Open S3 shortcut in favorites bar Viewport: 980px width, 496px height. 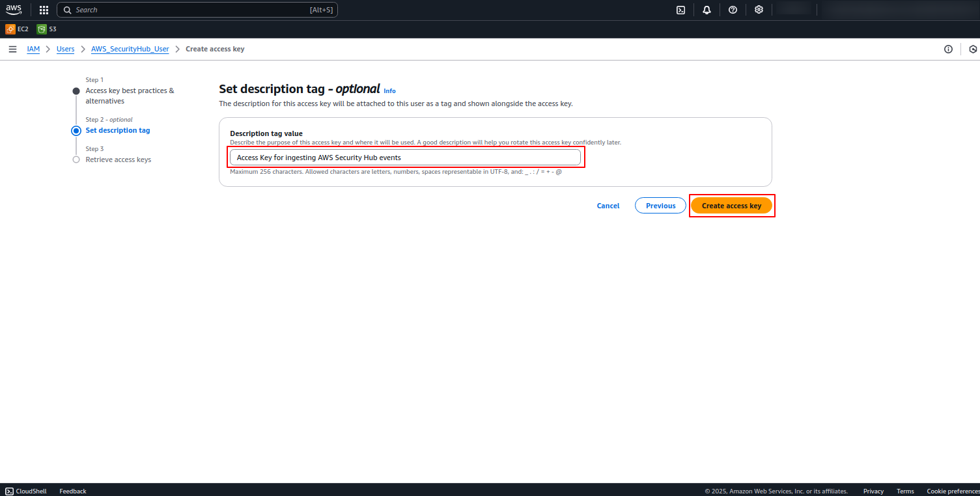point(47,29)
